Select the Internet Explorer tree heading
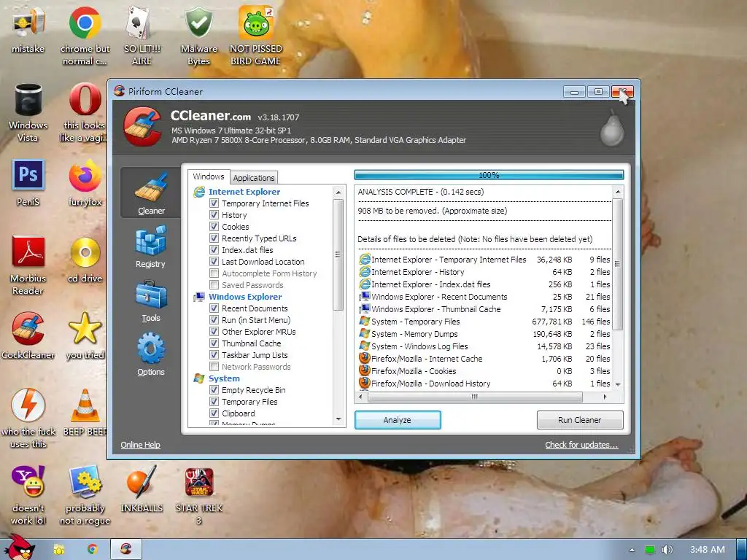This screenshot has height=560, width=747. (x=244, y=192)
